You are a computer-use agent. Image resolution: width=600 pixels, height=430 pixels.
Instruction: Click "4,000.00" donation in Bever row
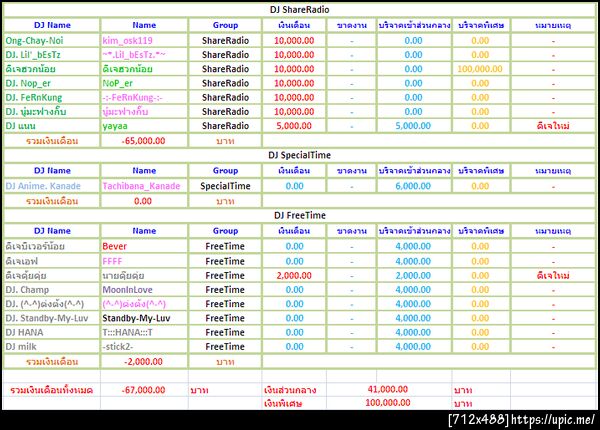click(x=413, y=246)
